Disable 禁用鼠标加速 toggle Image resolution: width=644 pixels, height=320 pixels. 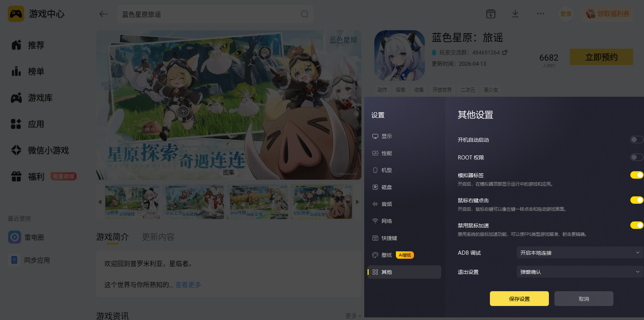tap(637, 225)
